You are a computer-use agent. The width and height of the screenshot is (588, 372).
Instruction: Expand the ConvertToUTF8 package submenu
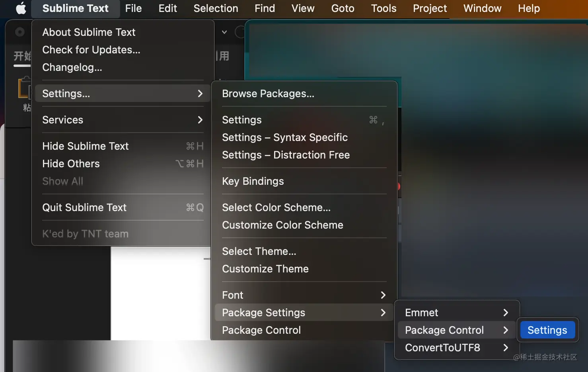click(x=457, y=348)
